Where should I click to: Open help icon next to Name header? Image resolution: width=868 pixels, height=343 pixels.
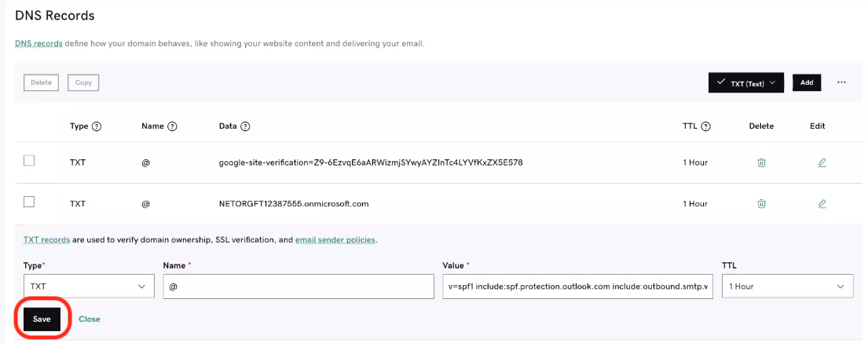pos(172,126)
